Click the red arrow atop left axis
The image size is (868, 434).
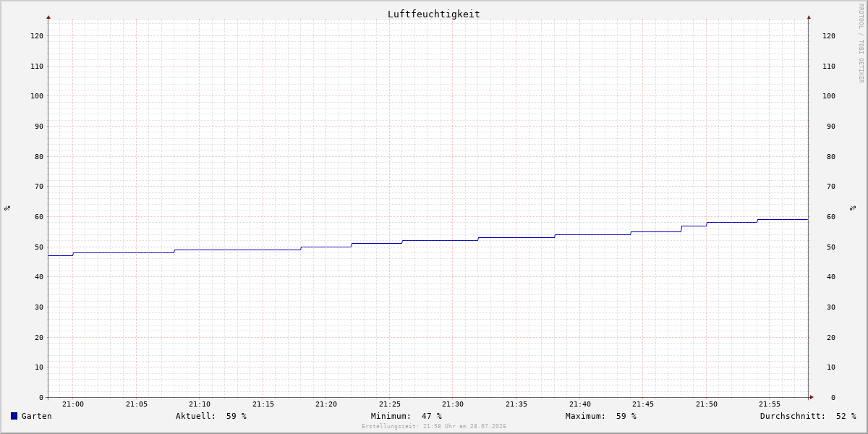(48, 17)
